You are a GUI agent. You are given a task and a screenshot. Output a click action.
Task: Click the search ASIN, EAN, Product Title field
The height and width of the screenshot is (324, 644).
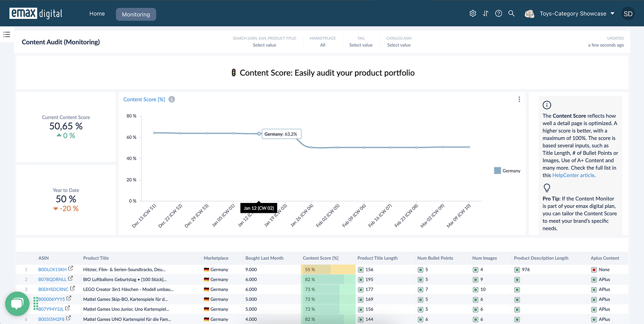click(x=264, y=45)
